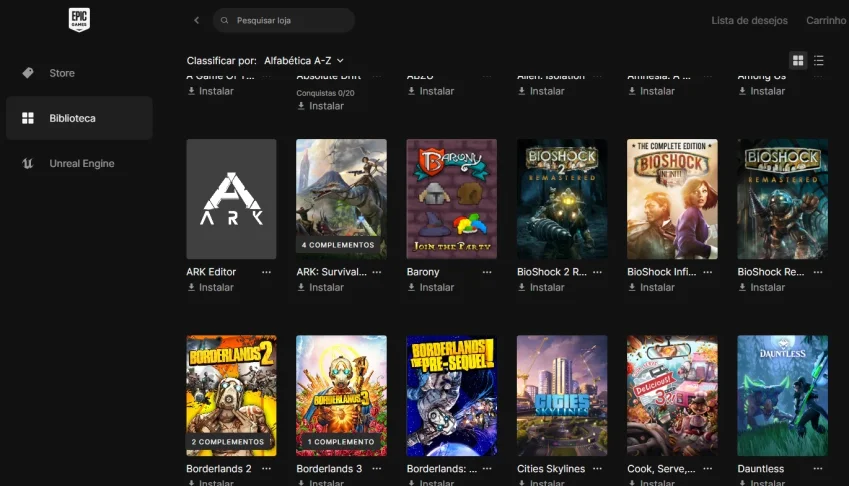
Task: Open options menu for Borderlands 3
Action: click(x=377, y=469)
